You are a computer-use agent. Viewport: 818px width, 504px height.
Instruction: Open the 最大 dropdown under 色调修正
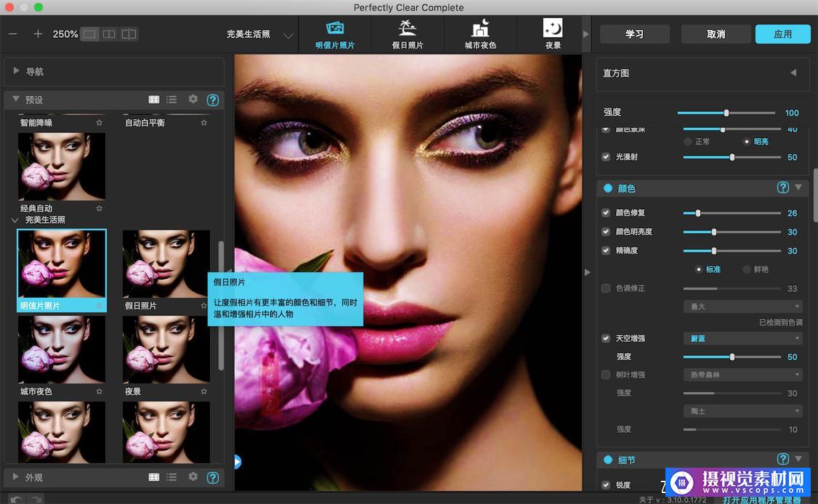743,306
